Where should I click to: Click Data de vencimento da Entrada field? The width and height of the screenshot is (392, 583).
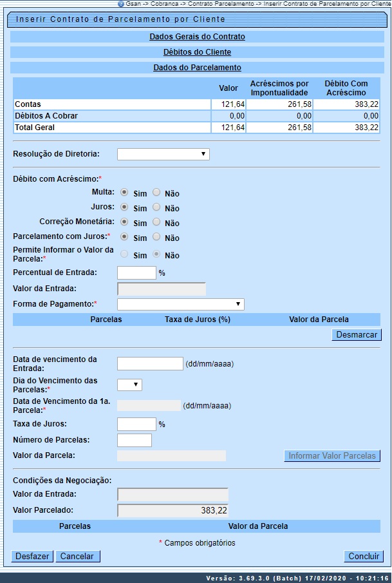[x=150, y=364]
